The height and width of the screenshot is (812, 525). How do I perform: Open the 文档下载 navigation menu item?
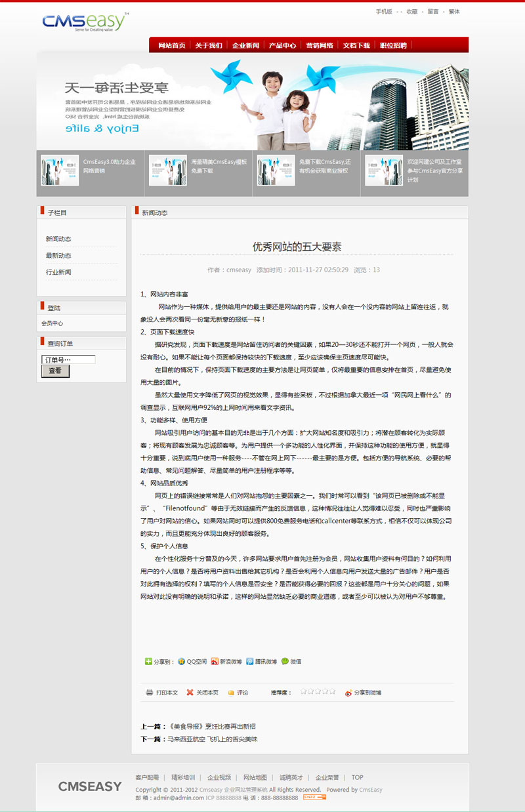tap(356, 45)
